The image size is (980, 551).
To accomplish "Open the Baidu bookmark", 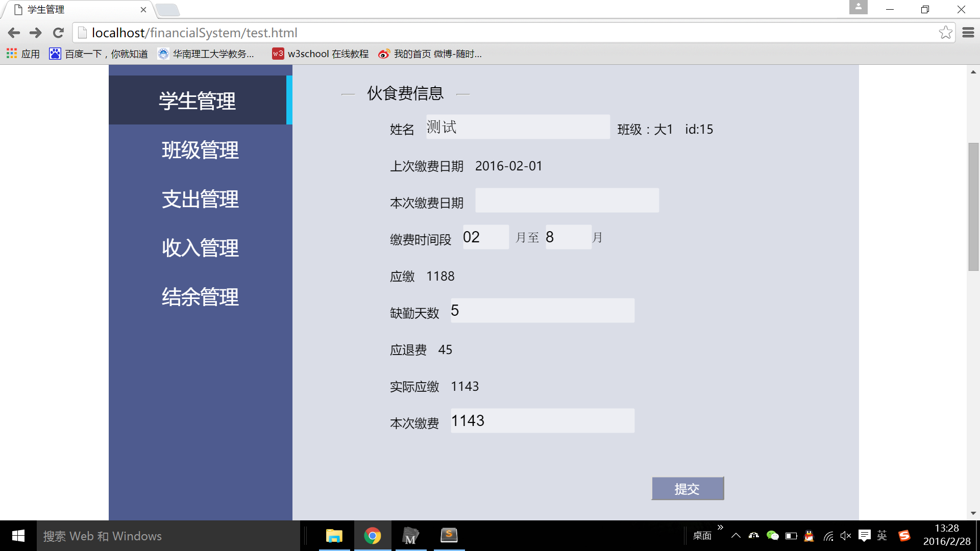I will tap(99, 54).
